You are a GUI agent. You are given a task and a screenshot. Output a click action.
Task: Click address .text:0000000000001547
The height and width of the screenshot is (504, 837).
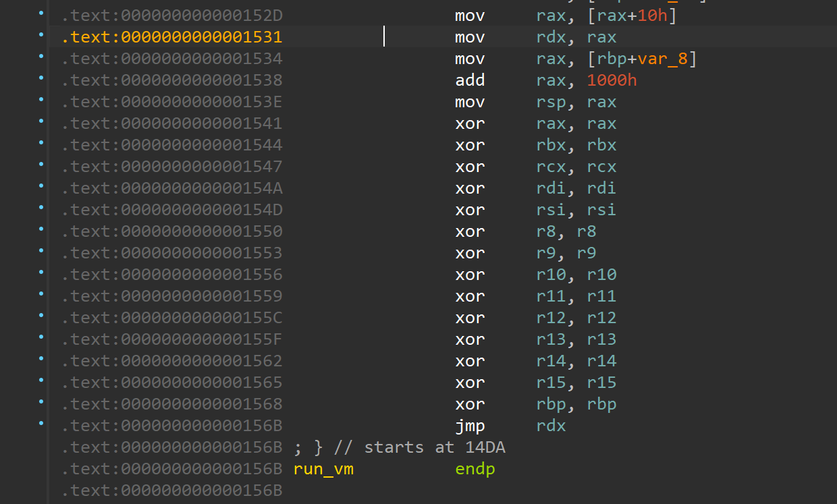(x=171, y=167)
